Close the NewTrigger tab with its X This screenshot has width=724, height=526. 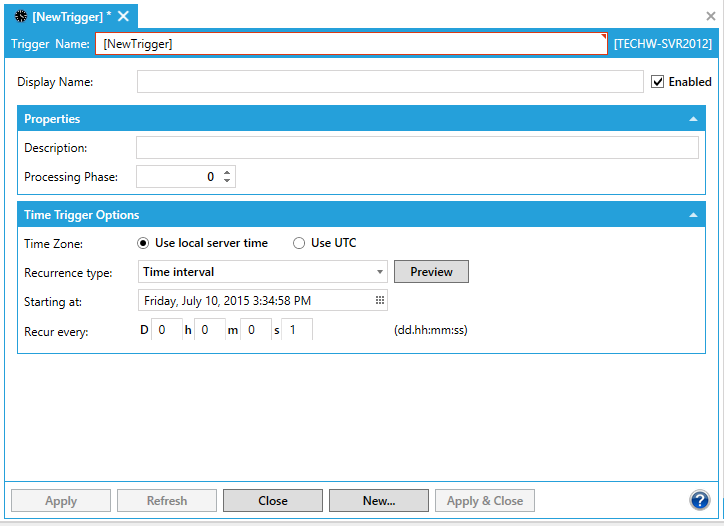125,17
